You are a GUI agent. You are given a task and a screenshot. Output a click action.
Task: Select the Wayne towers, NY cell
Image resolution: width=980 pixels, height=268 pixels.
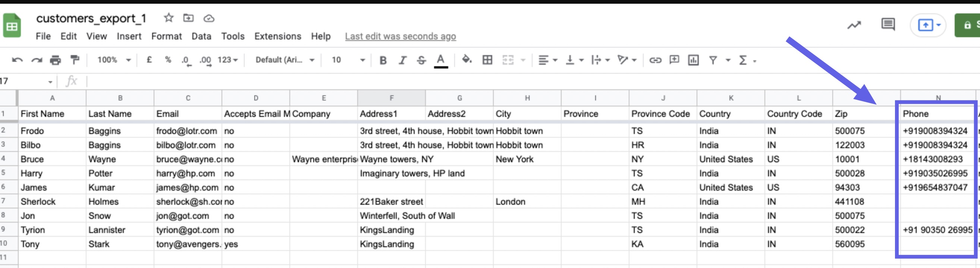(x=392, y=159)
